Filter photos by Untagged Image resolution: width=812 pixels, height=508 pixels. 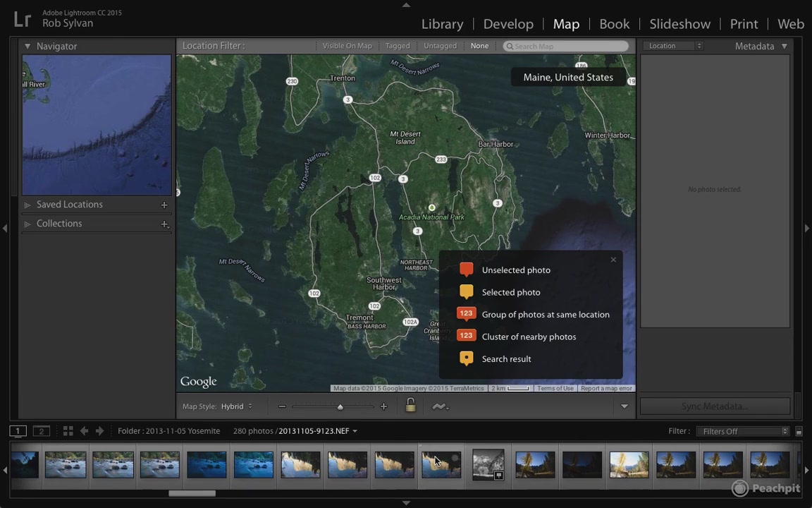pyautogui.click(x=440, y=46)
